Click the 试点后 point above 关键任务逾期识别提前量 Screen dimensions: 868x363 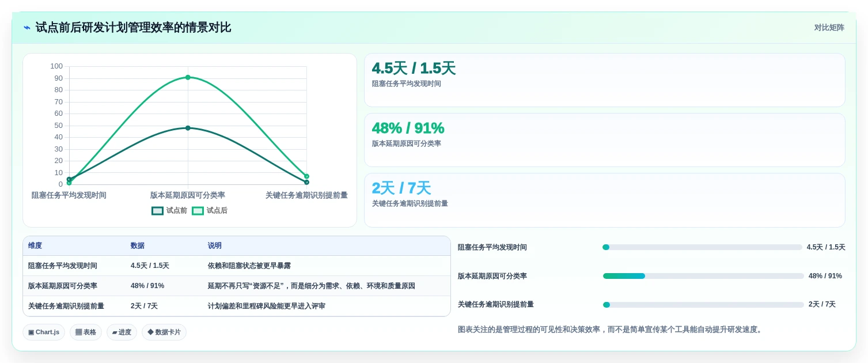[306, 176]
